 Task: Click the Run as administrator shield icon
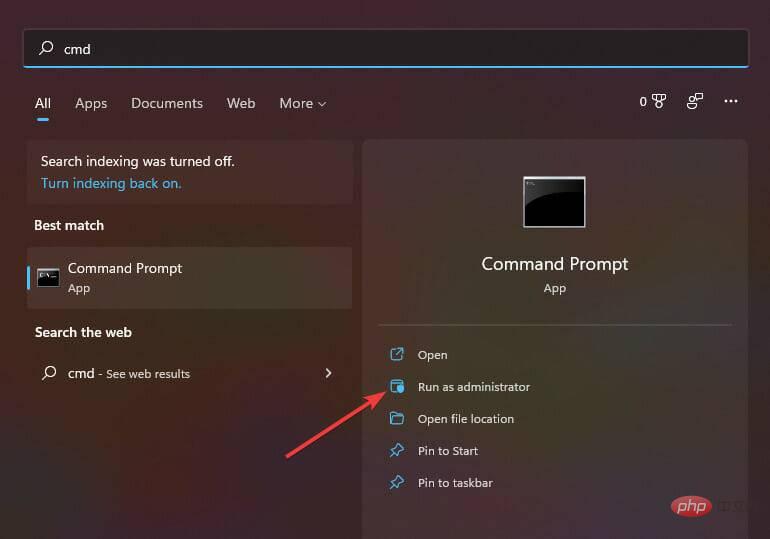(x=397, y=386)
